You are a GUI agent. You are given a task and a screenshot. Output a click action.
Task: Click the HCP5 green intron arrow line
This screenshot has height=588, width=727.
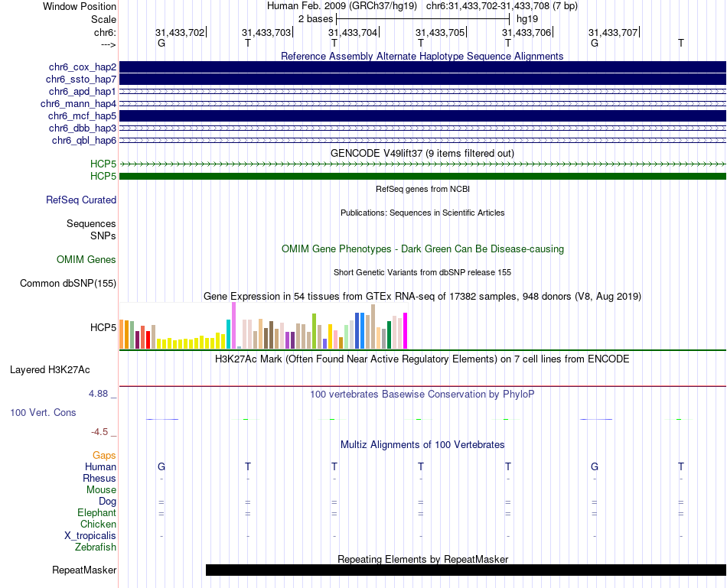tap(422, 164)
